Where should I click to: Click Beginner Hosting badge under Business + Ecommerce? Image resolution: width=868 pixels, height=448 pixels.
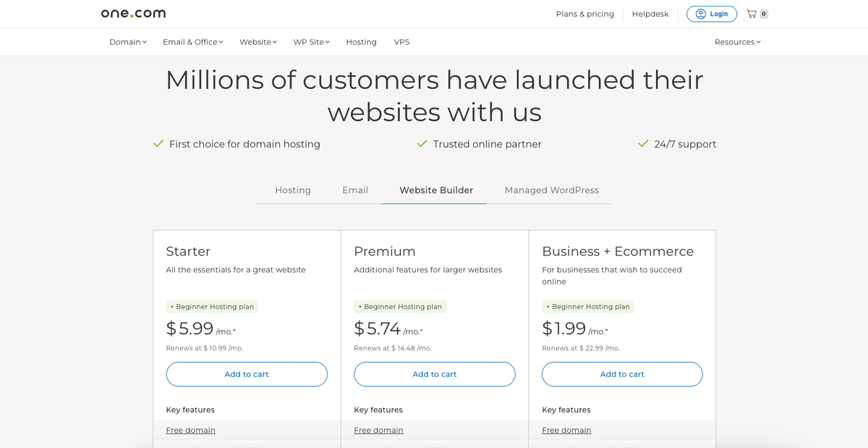(x=588, y=307)
